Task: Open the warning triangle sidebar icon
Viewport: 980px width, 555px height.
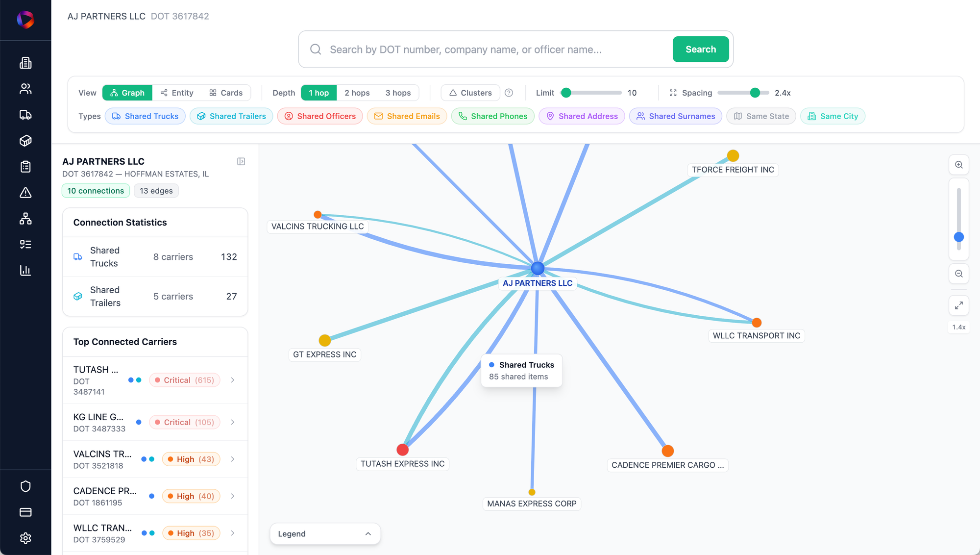Action: (25, 193)
